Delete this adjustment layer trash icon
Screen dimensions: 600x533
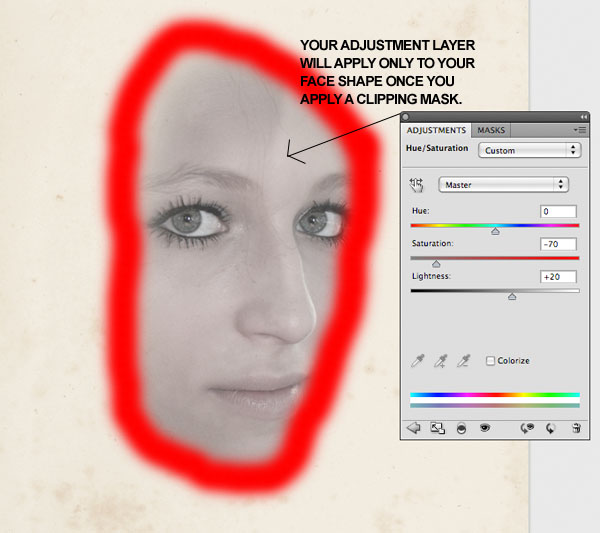pyautogui.click(x=576, y=428)
